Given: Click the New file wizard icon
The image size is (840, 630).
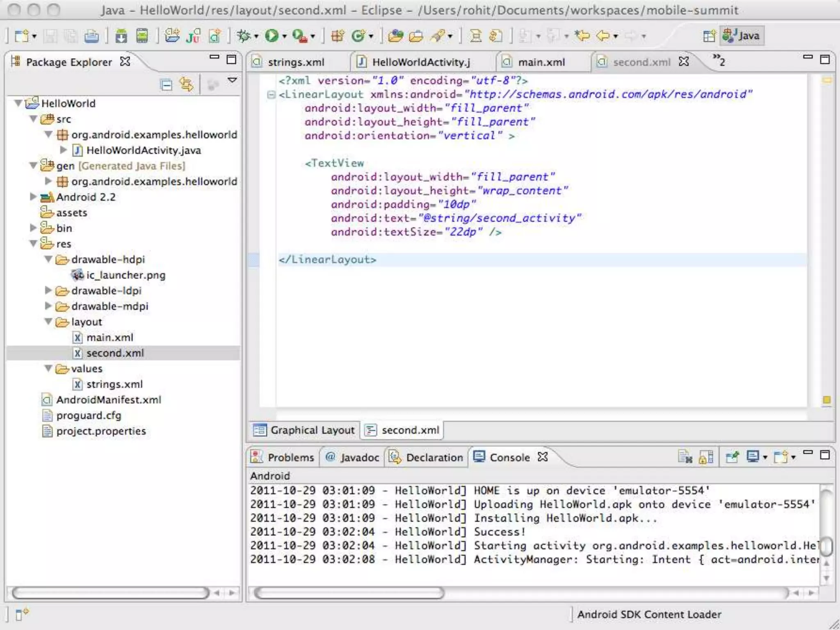Looking at the screenshot, I should [x=22, y=36].
